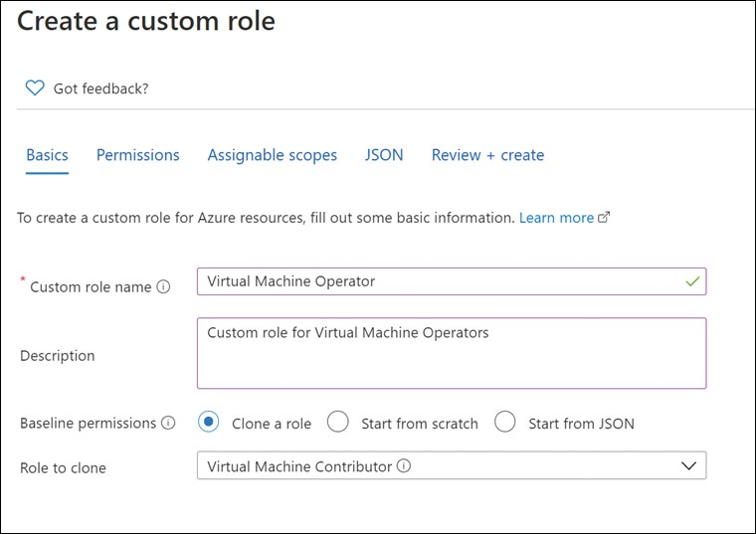
Task: Open the Permissions tab
Action: point(138,155)
